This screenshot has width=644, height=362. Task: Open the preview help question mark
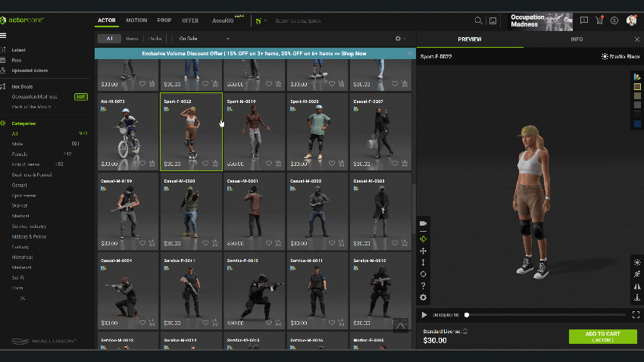click(423, 286)
